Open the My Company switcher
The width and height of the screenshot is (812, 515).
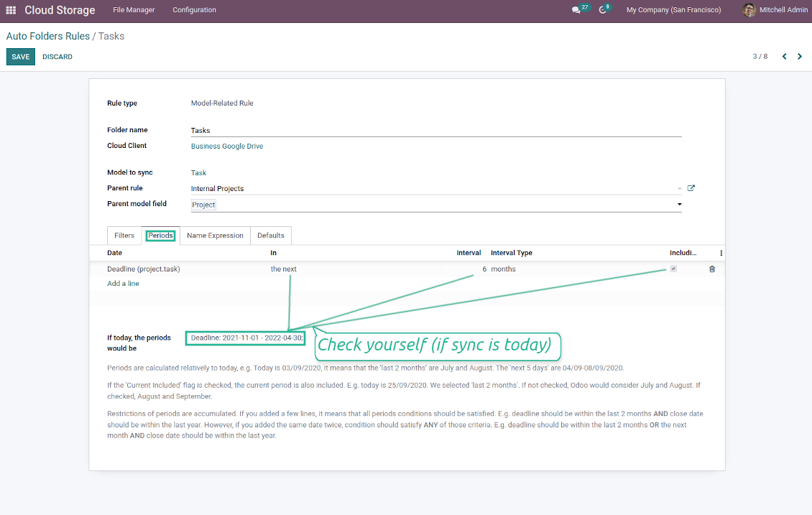coord(673,10)
